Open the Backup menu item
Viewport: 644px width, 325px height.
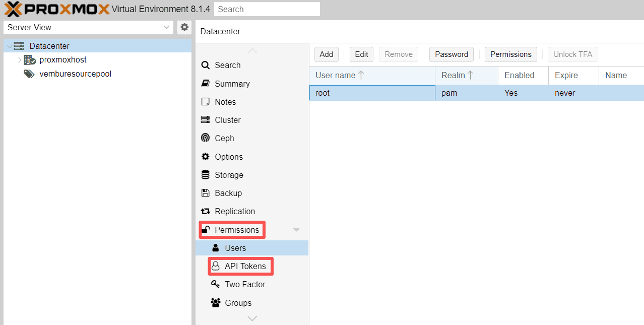(x=252, y=193)
